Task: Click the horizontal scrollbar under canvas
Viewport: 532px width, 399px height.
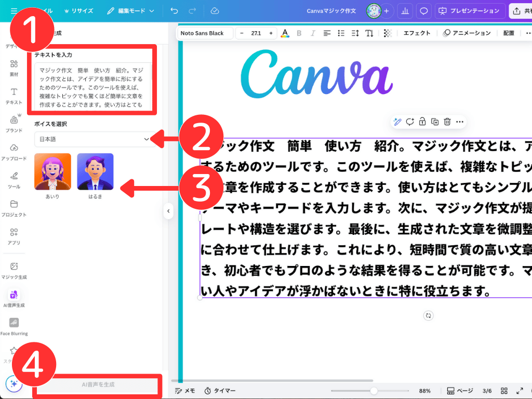Action: pyautogui.click(x=272, y=381)
